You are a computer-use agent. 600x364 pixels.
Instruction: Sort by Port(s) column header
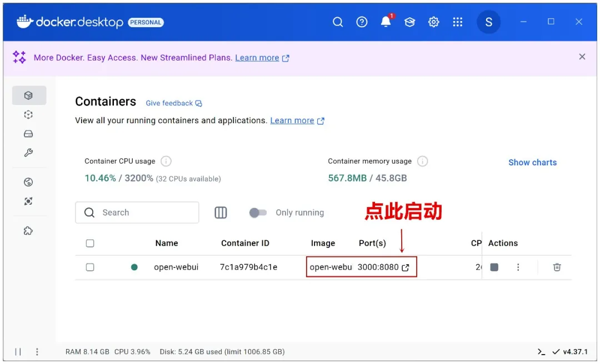(372, 243)
